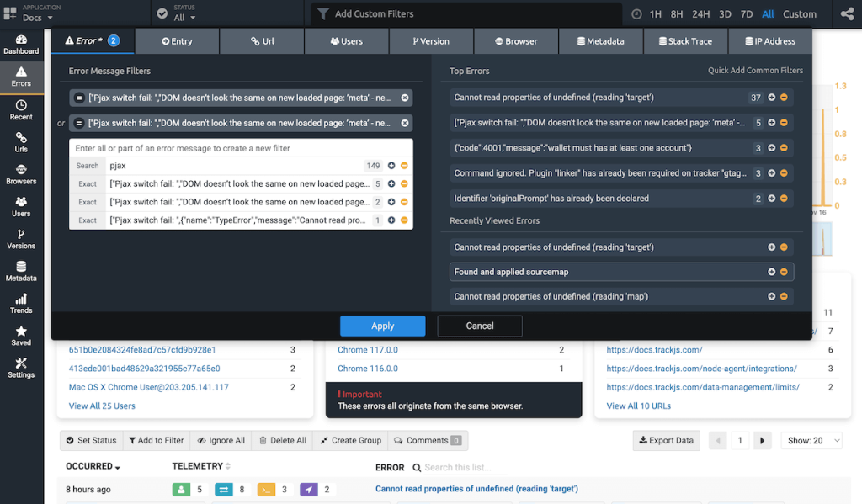Open the View All 25 Users link
The height and width of the screenshot is (504, 862).
click(102, 406)
